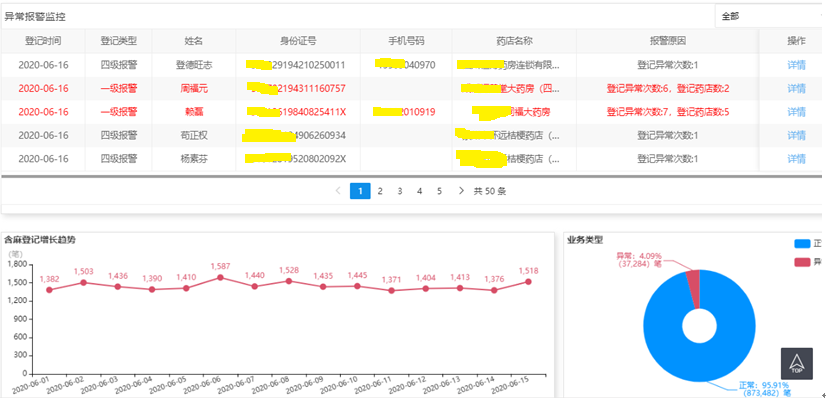Image resolution: width=826 pixels, height=399 pixels.
Task: Go to next page with right chevron
Action: point(461,191)
